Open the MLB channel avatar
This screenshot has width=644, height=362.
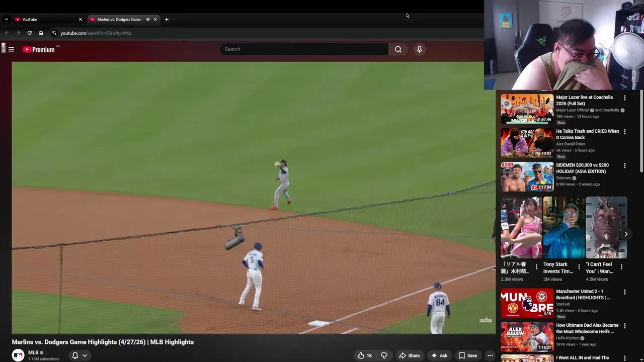pyautogui.click(x=18, y=355)
